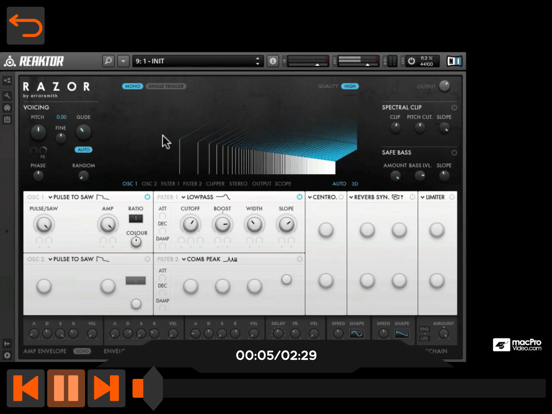Open Reaktor search magnifier

(108, 61)
